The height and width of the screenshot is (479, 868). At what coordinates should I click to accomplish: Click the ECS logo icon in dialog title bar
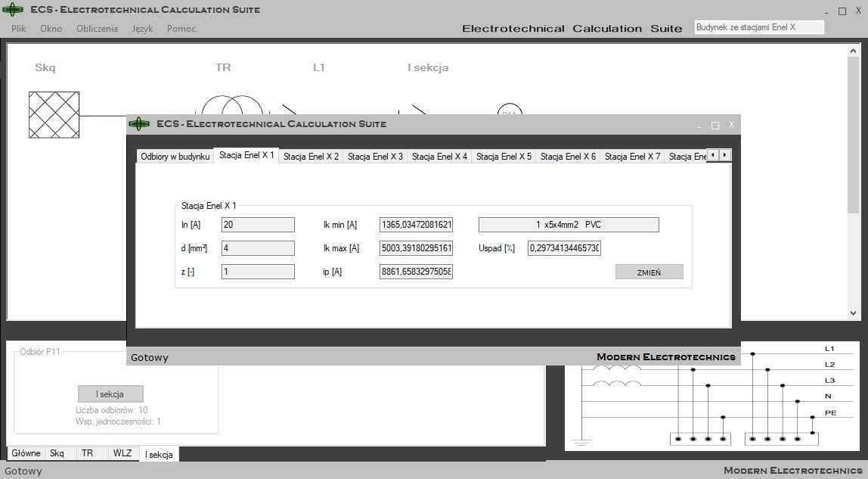[x=139, y=123]
